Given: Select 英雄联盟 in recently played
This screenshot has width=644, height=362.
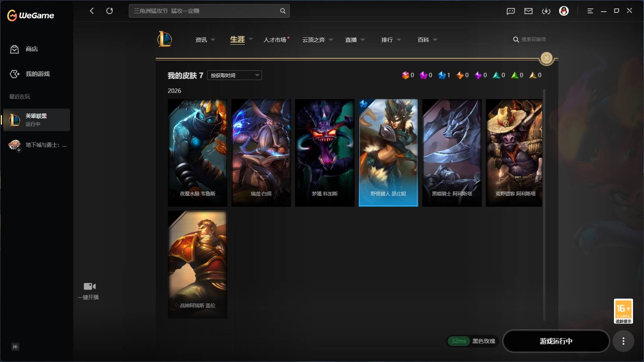Looking at the screenshot, I should pyautogui.click(x=37, y=120).
